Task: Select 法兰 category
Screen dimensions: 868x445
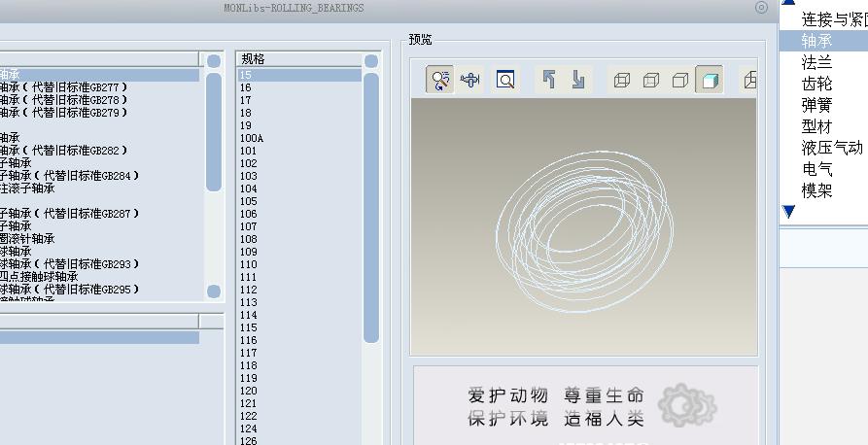Action: click(817, 62)
